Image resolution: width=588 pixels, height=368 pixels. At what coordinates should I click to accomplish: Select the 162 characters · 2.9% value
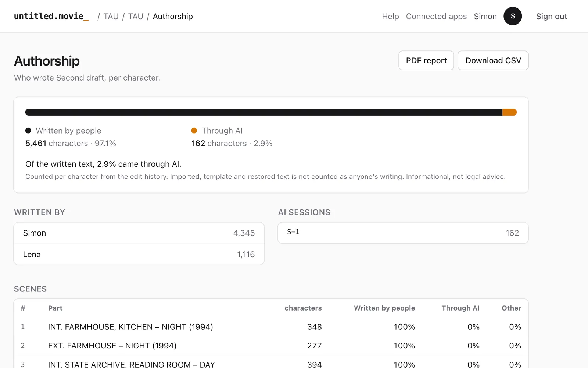pos(232,143)
